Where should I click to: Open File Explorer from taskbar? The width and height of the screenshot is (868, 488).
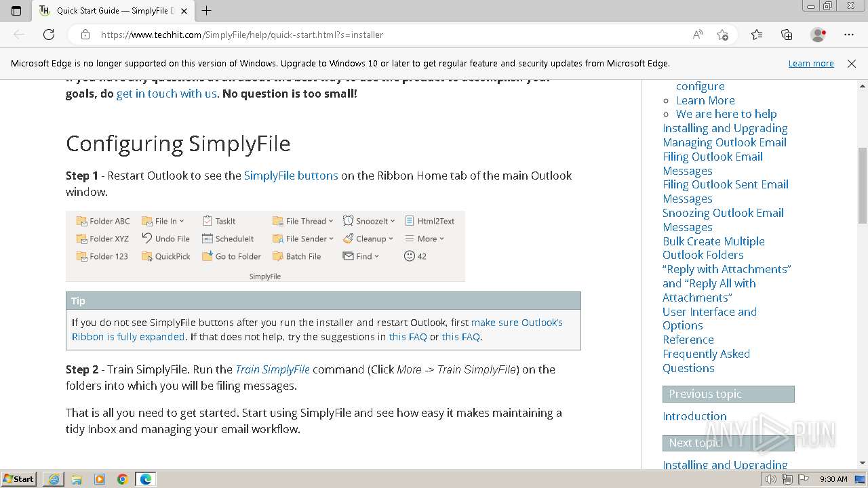77,479
